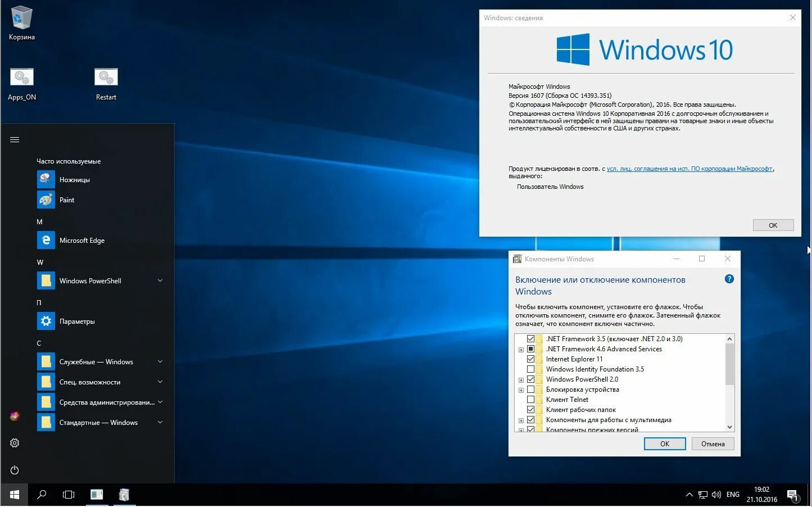Toggle .NET Framework 4.6 Advanced Services checkbox
Image resolution: width=812 pixels, height=507 pixels.
point(530,349)
